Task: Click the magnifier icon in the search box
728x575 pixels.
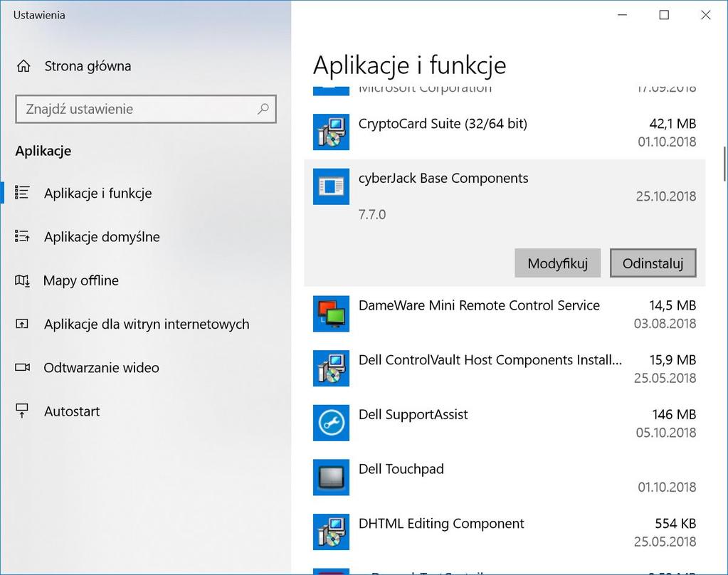Action: [263, 109]
